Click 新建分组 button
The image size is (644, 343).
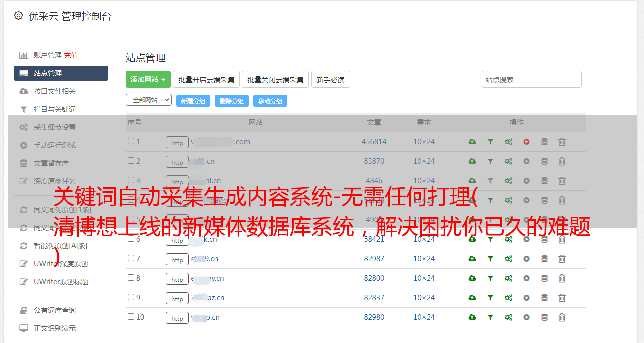click(193, 101)
